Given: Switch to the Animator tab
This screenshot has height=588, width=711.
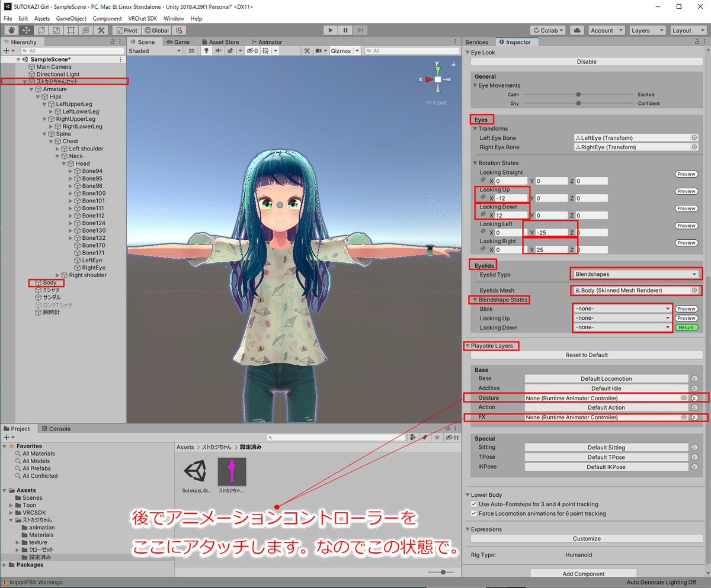Looking at the screenshot, I should 267,42.
